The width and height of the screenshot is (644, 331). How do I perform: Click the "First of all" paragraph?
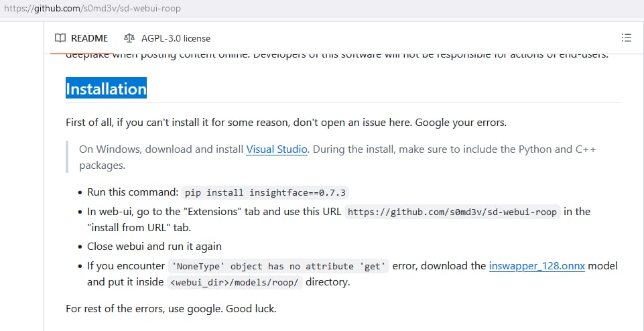[x=286, y=123]
